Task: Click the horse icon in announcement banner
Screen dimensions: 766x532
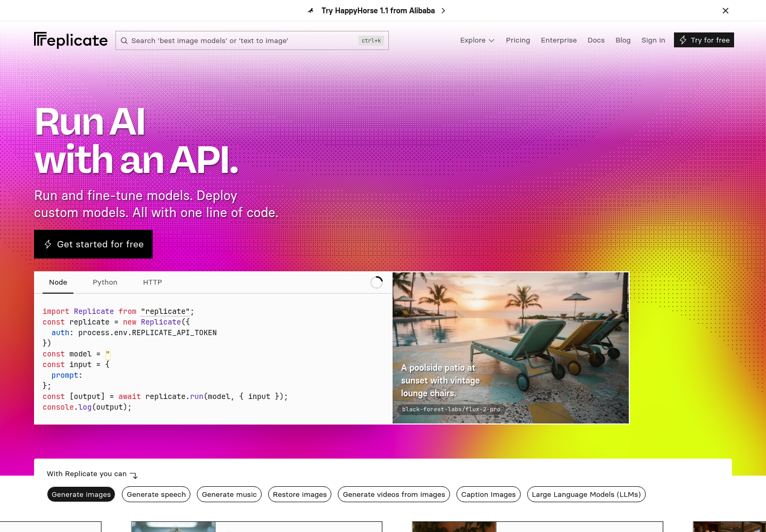Action: click(x=311, y=11)
